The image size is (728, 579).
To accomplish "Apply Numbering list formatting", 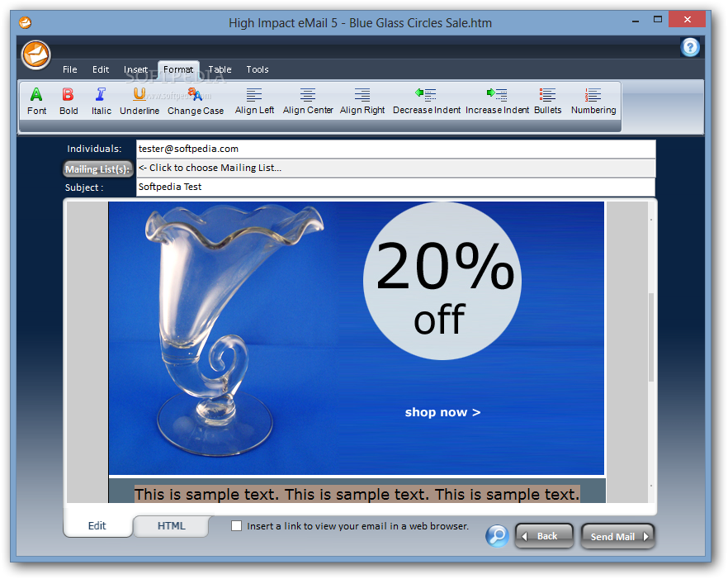I will click(x=593, y=101).
